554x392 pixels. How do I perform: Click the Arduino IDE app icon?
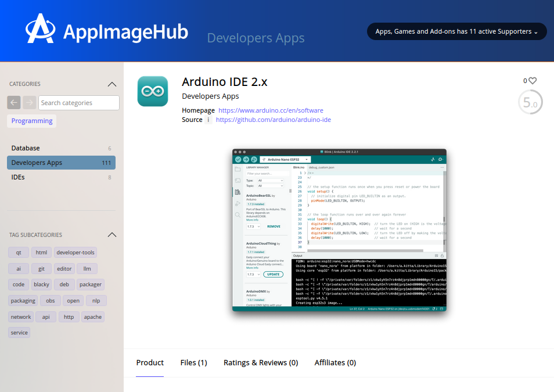point(153,91)
